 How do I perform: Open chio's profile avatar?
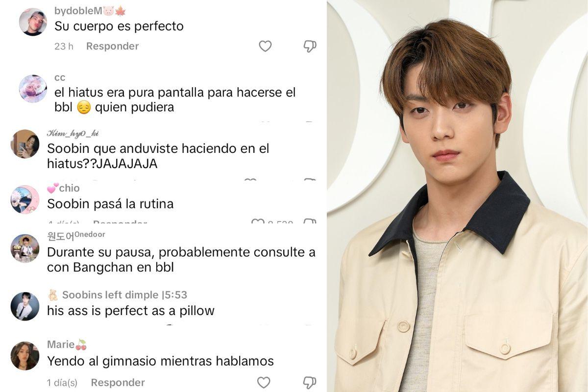(25, 199)
